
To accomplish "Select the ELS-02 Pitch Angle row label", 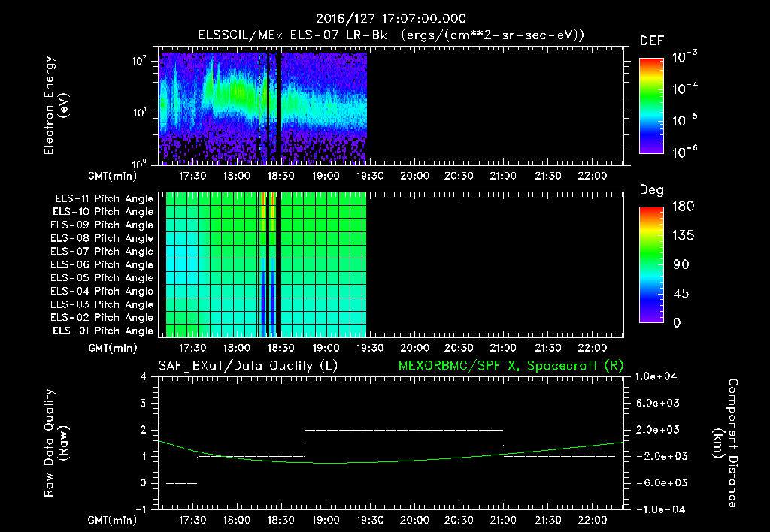I will pyautogui.click(x=102, y=318).
